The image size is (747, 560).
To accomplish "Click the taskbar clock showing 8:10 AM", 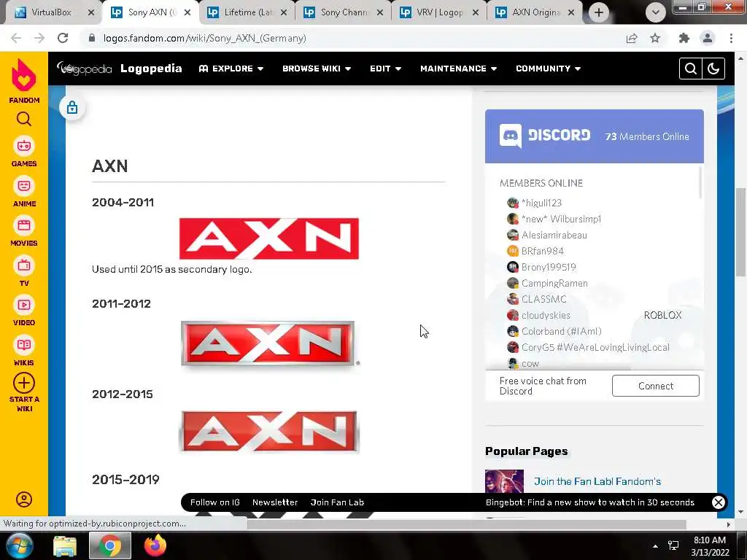I will coord(710,545).
